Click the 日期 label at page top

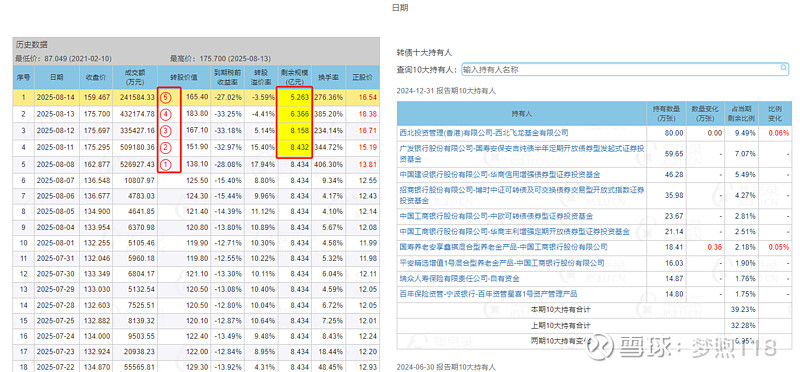pos(400,8)
